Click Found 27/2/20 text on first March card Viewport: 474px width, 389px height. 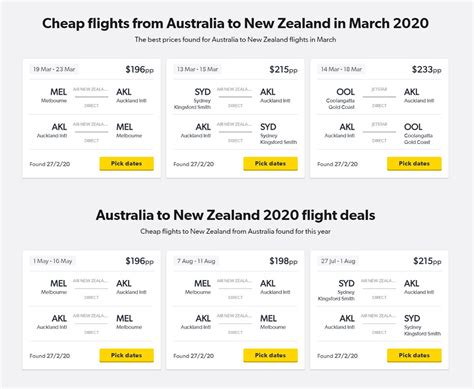pyautogui.click(x=50, y=164)
